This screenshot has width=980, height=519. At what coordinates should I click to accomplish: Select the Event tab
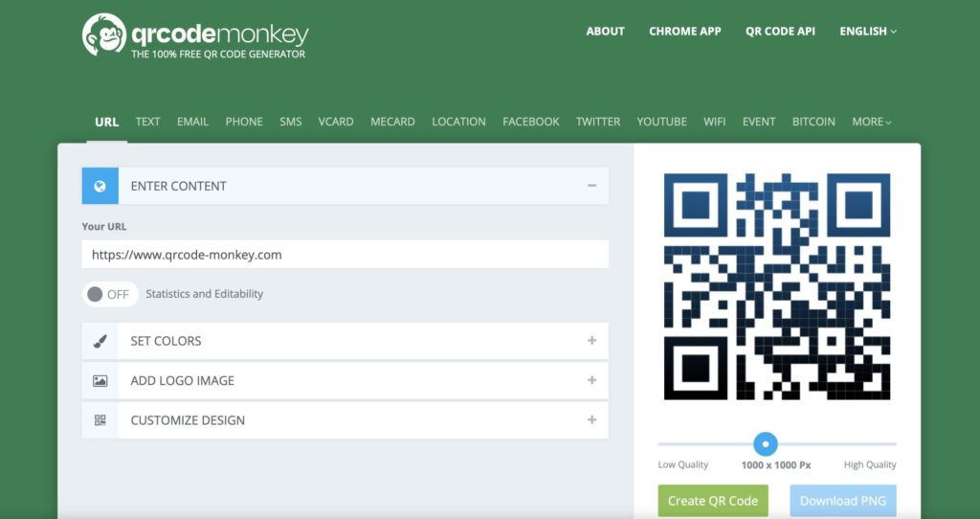coord(759,122)
